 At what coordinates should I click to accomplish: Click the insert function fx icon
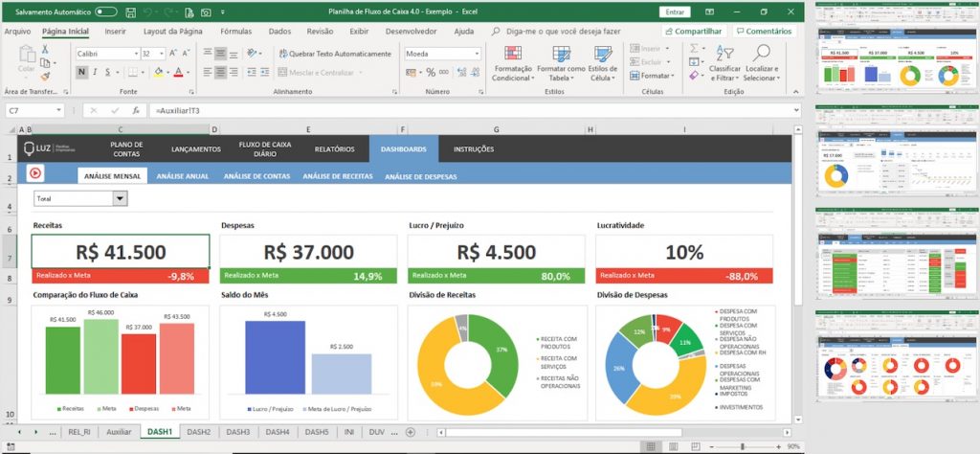click(136, 111)
